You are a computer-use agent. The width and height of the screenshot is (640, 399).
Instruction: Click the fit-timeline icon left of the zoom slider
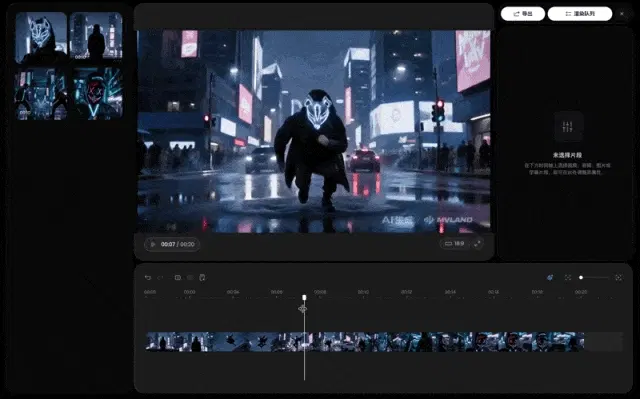pyautogui.click(x=568, y=278)
